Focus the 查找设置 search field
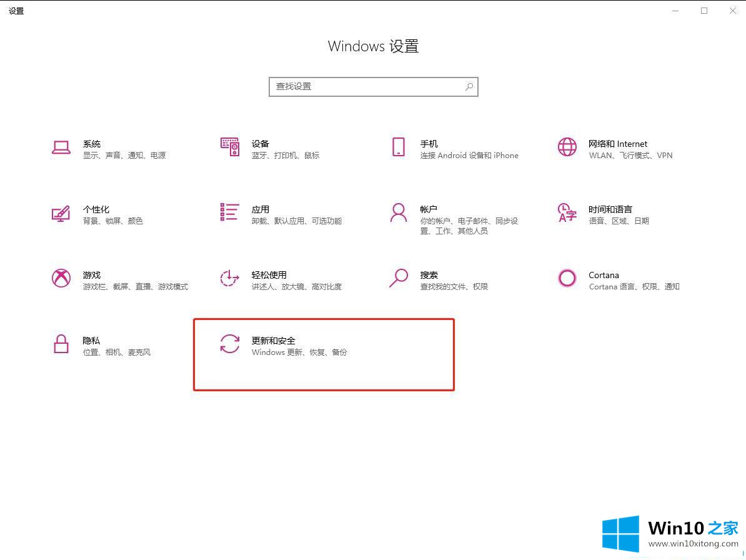746x560 pixels. 374,87
